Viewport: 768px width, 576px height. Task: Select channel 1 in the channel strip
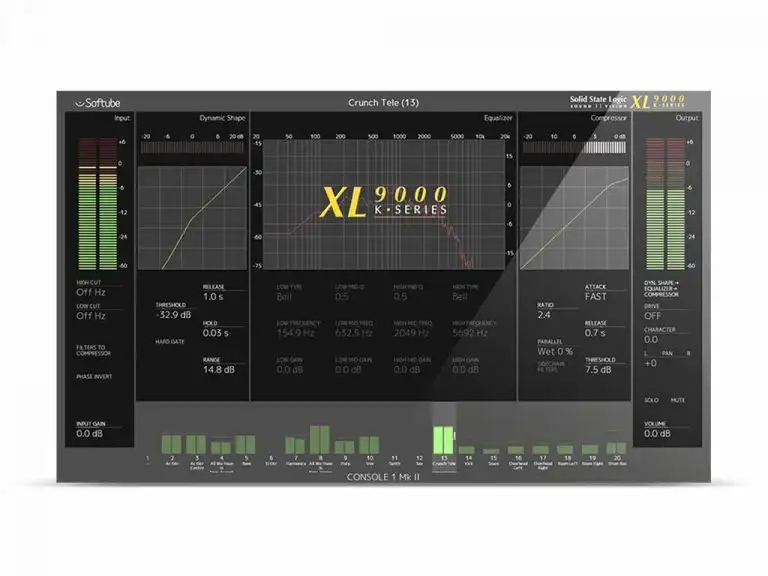point(147,458)
